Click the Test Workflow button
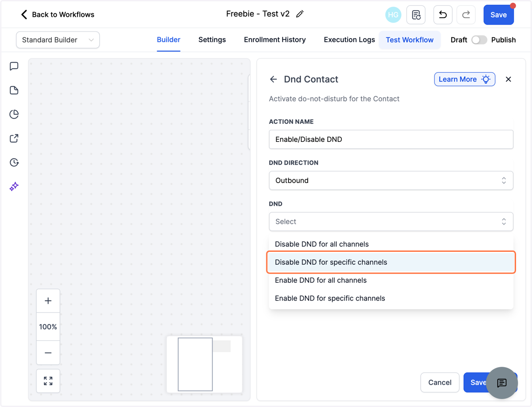 click(x=410, y=40)
